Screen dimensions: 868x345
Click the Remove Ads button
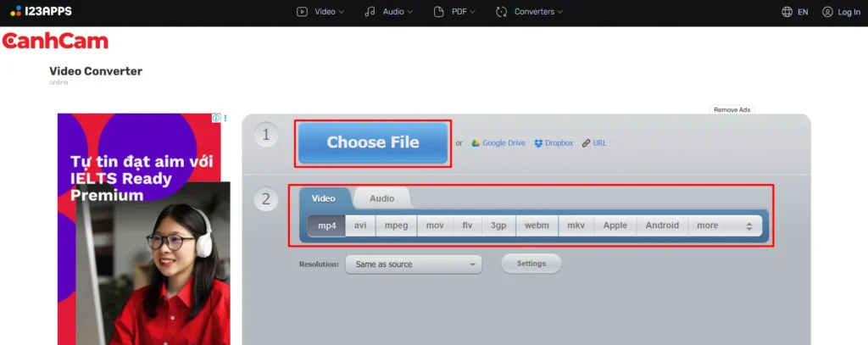tap(732, 109)
